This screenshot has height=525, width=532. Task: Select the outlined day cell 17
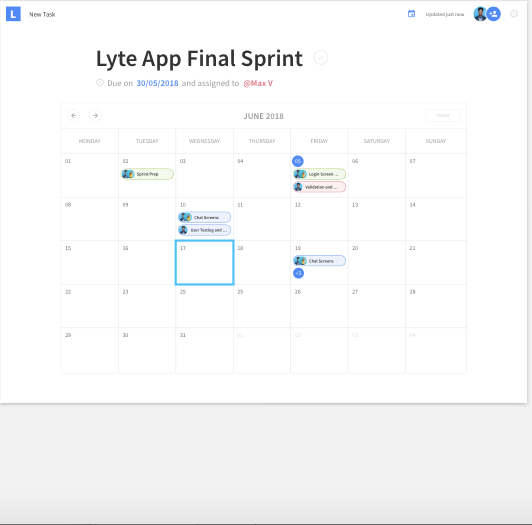pyautogui.click(x=205, y=262)
